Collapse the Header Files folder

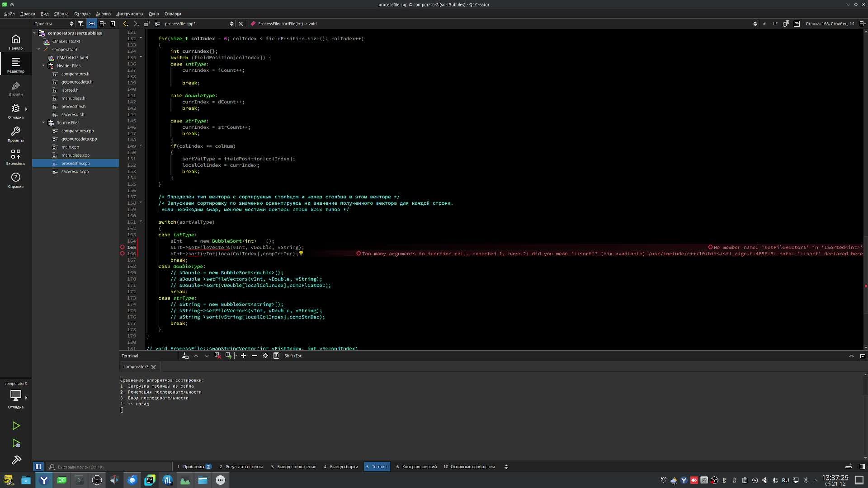click(x=43, y=66)
